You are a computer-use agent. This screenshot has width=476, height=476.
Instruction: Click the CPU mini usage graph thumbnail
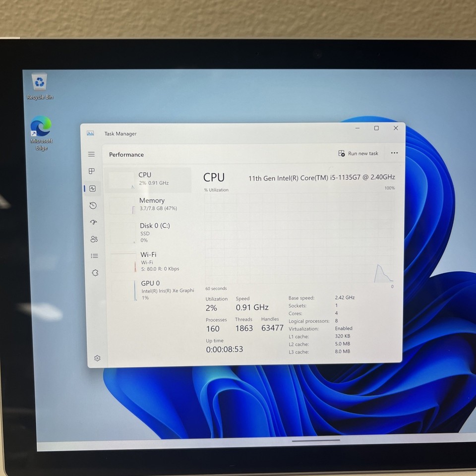[x=121, y=180]
